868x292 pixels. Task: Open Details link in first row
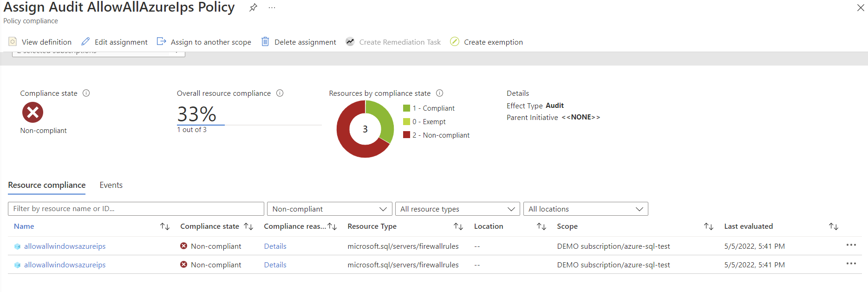pyautogui.click(x=275, y=246)
